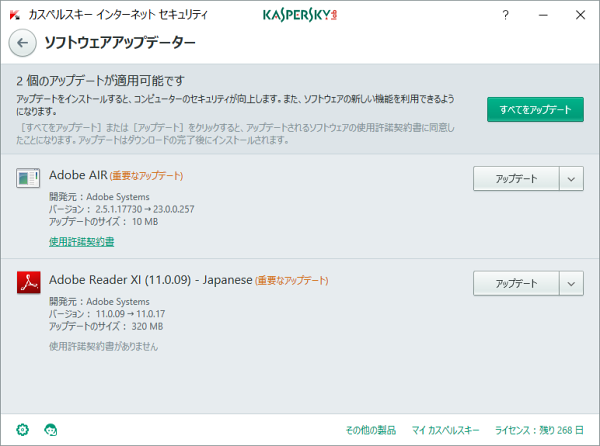Click the Adobe AIR application icon

pos(28,178)
